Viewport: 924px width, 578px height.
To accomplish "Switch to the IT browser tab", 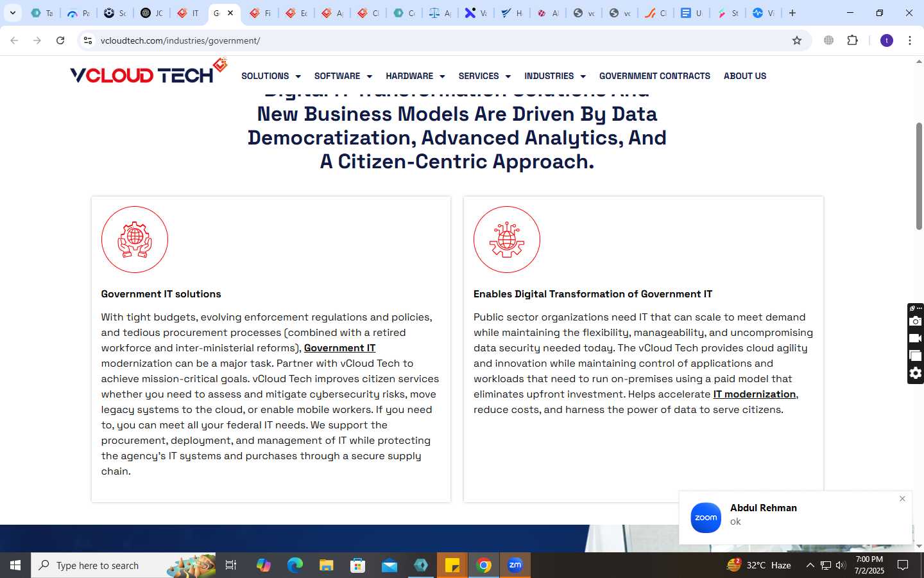I will click(x=188, y=13).
